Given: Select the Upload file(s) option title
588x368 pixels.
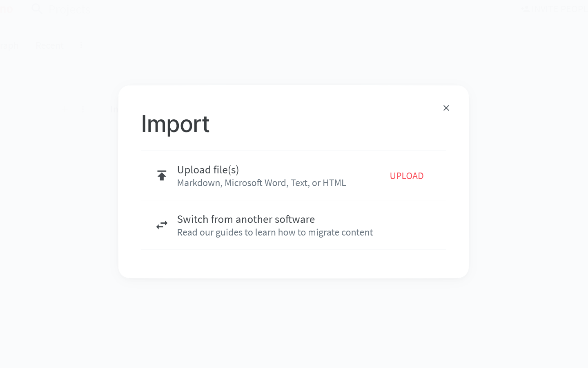Looking at the screenshot, I should [208, 170].
